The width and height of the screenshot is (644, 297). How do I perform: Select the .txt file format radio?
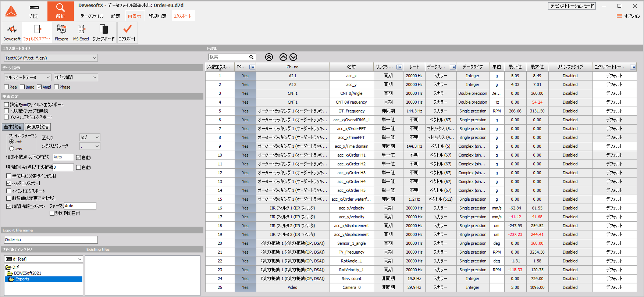12,142
